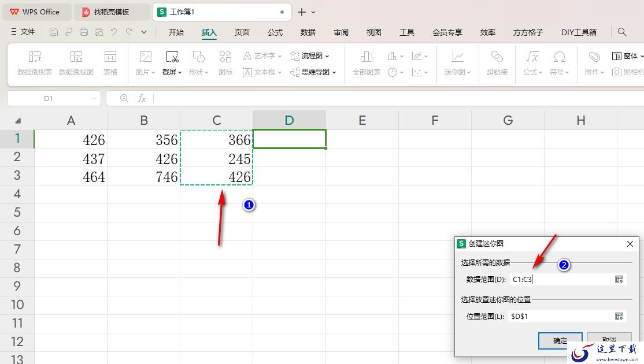The image size is (644, 364).
Task: Select column header F
Action: [x=435, y=120]
